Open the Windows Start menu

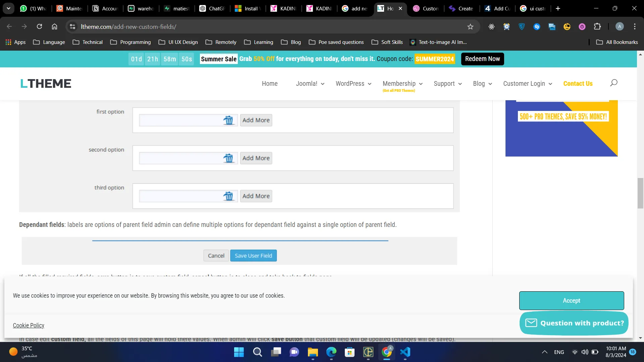point(239,352)
